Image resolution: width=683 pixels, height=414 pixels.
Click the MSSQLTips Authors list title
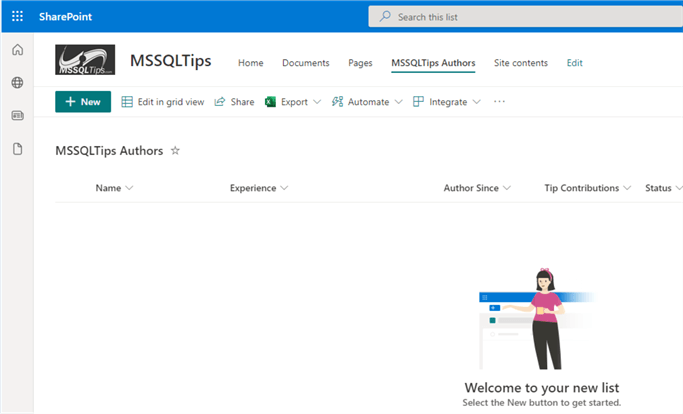tap(109, 151)
